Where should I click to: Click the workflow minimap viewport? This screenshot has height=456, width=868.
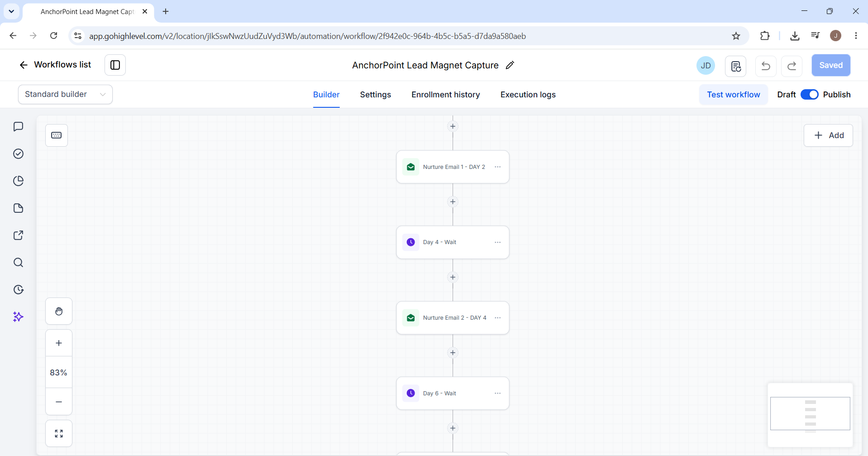810,413
